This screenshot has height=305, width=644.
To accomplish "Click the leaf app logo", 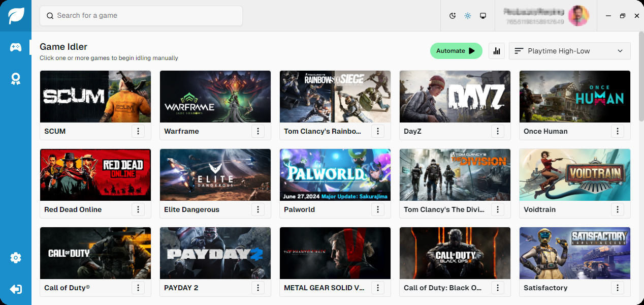I will click(16, 16).
